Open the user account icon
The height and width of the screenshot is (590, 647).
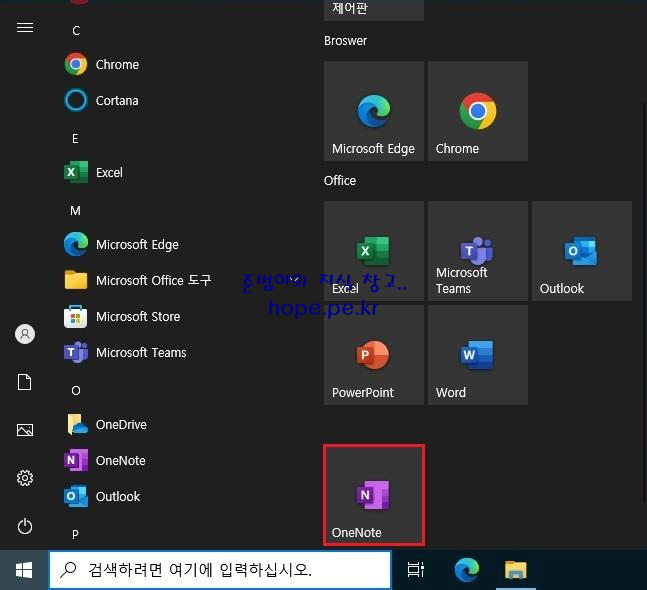click(25, 334)
